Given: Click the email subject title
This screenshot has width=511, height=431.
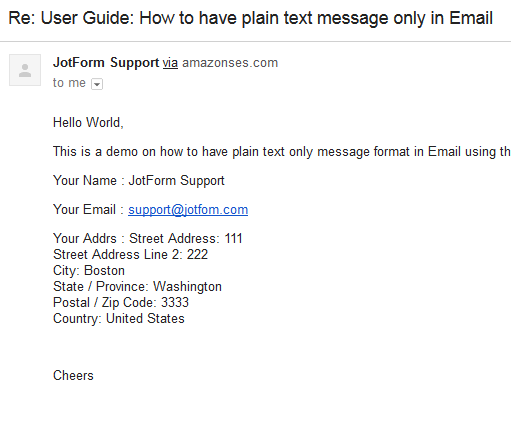Looking at the screenshot, I should click(250, 18).
